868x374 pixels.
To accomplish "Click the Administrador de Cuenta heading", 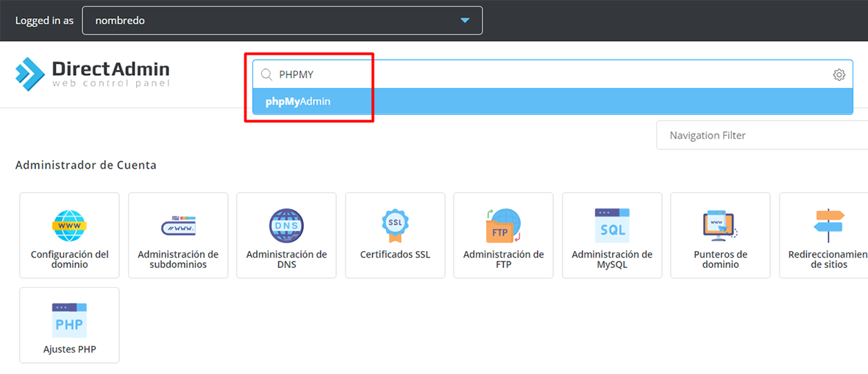I will pos(86,165).
